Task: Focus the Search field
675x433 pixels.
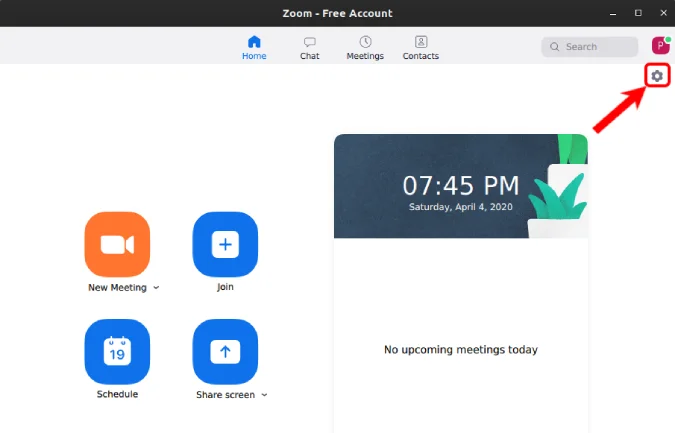Action: (589, 46)
